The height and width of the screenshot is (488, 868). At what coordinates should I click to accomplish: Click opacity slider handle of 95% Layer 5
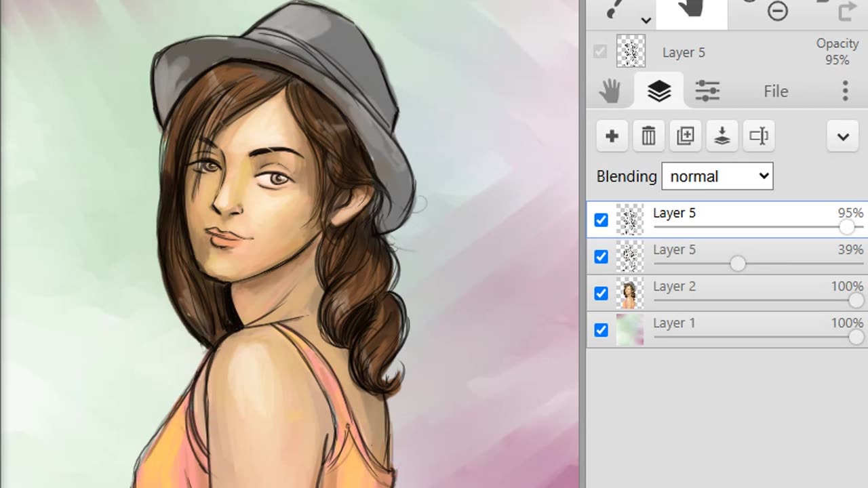[846, 227]
